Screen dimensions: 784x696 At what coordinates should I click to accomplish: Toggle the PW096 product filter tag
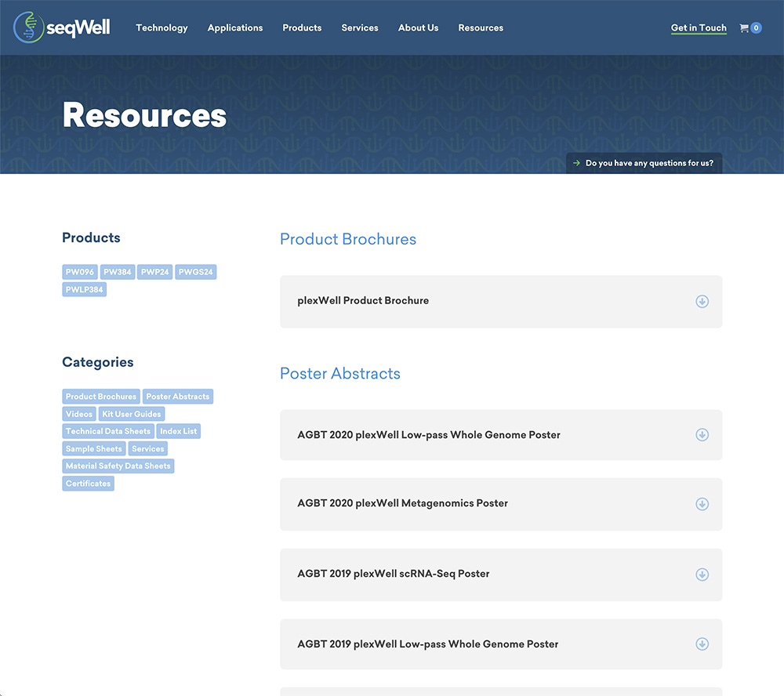pyautogui.click(x=80, y=272)
